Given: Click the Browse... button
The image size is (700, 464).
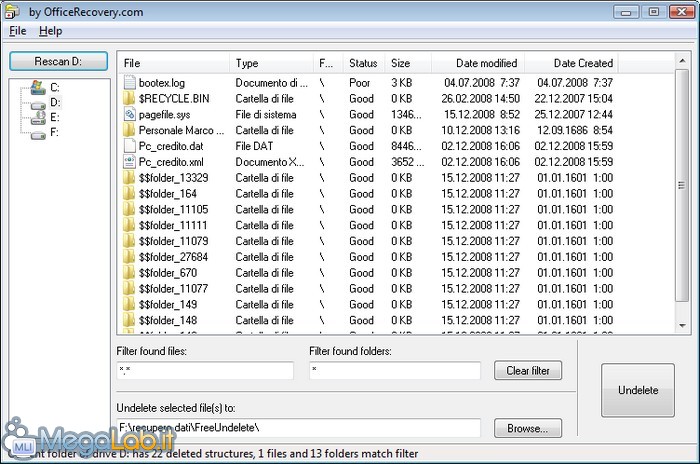Looking at the screenshot, I should pyautogui.click(x=528, y=428).
